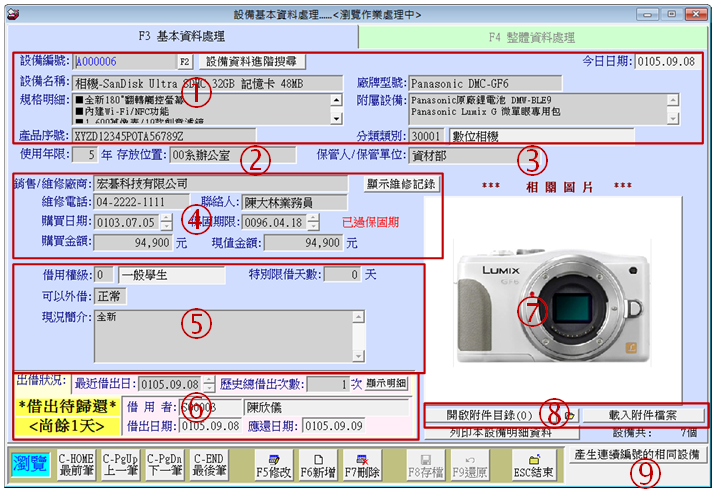Click 載入附件檔案 load attachment button
This screenshot has width=716, height=493.
tap(643, 415)
